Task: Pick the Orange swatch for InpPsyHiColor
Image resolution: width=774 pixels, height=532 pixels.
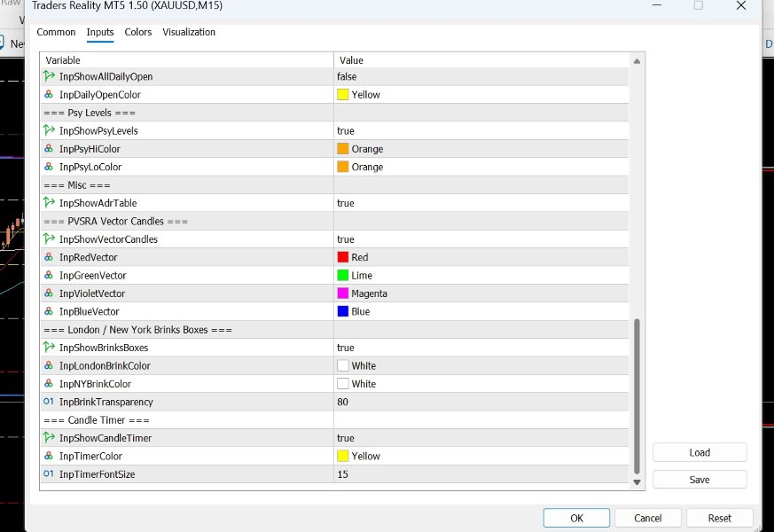Action: click(x=342, y=149)
